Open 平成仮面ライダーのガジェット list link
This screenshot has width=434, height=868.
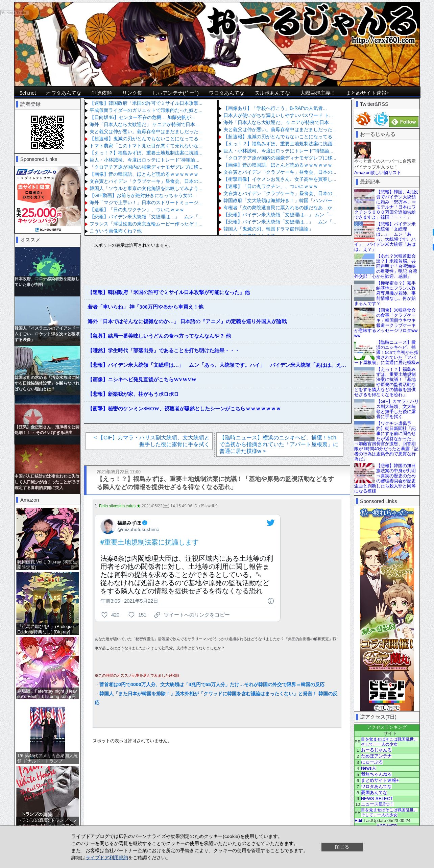(x=146, y=110)
